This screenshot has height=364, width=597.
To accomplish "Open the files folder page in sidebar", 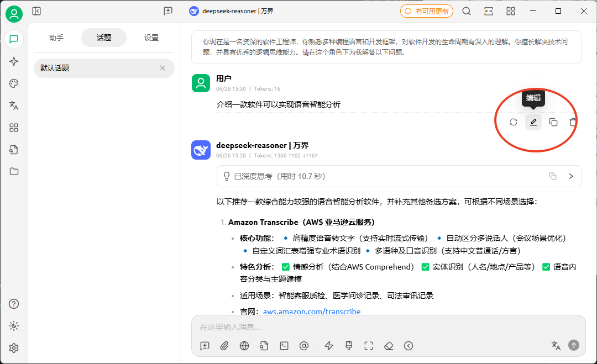I will [x=14, y=172].
